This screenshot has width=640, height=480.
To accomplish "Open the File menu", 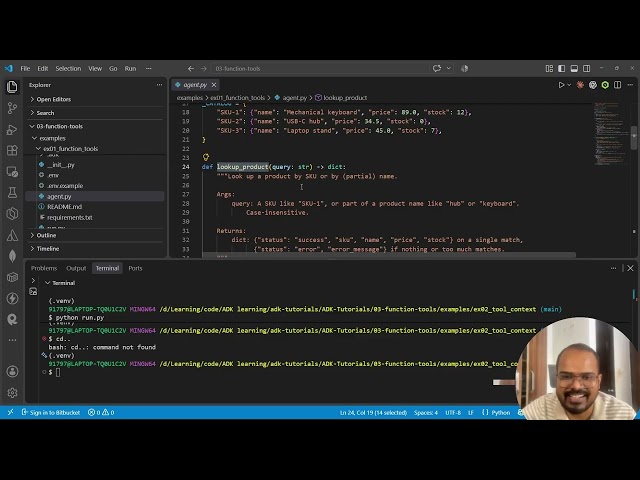I will click(x=25, y=69).
